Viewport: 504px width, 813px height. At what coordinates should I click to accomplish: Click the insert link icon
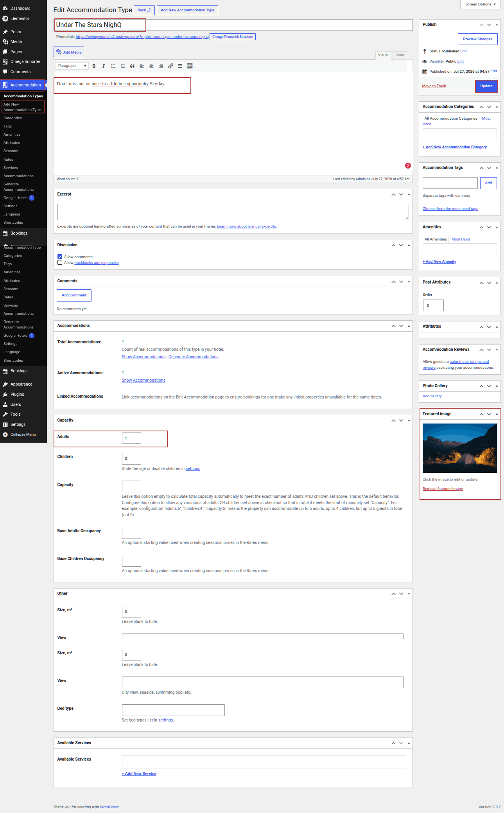[170, 66]
